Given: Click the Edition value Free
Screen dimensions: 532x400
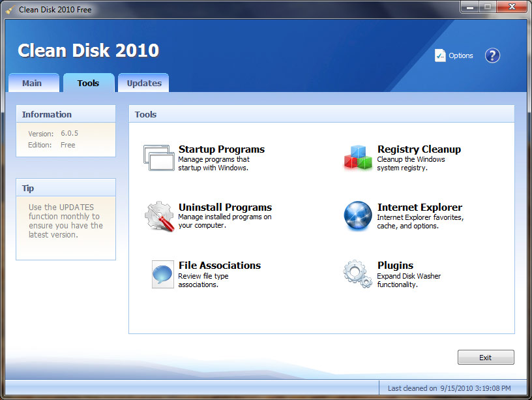Looking at the screenshot, I should pos(68,145).
